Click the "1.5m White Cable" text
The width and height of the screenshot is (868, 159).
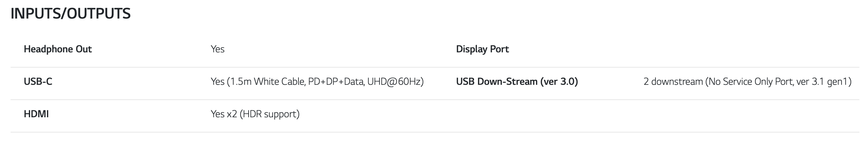(267, 82)
